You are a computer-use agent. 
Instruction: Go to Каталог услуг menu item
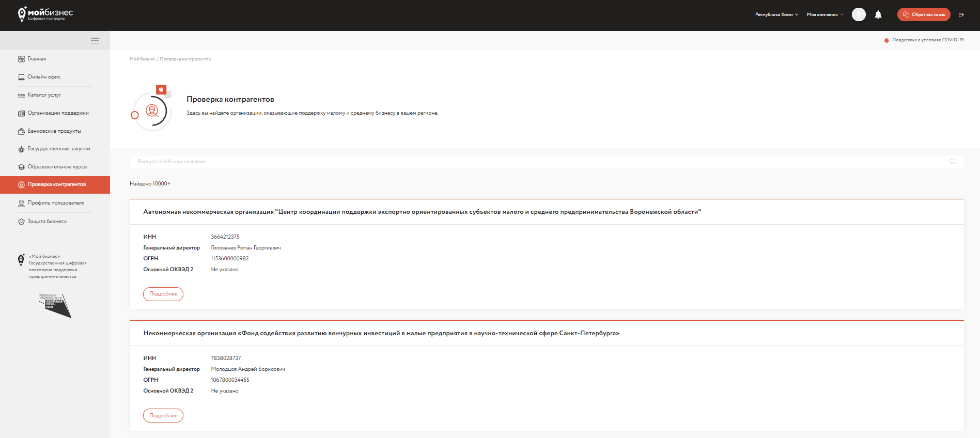click(x=44, y=95)
